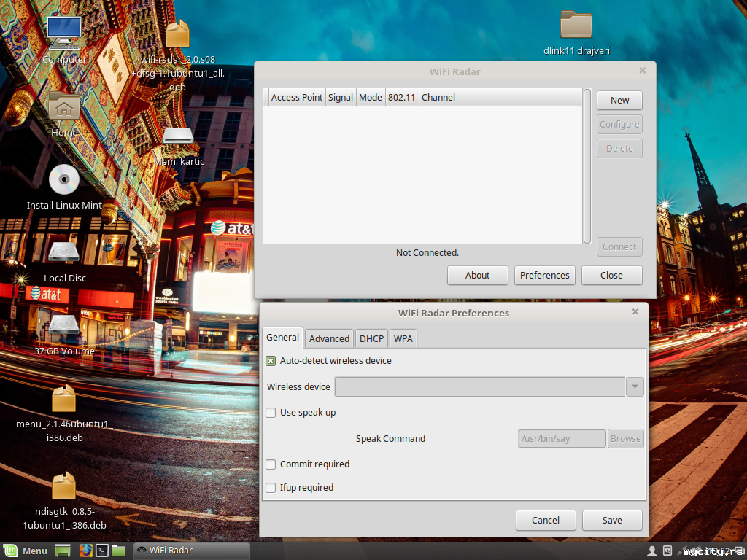Image resolution: width=747 pixels, height=560 pixels.
Task: Disable Auto-detect wireless device checkbox
Action: tap(271, 361)
